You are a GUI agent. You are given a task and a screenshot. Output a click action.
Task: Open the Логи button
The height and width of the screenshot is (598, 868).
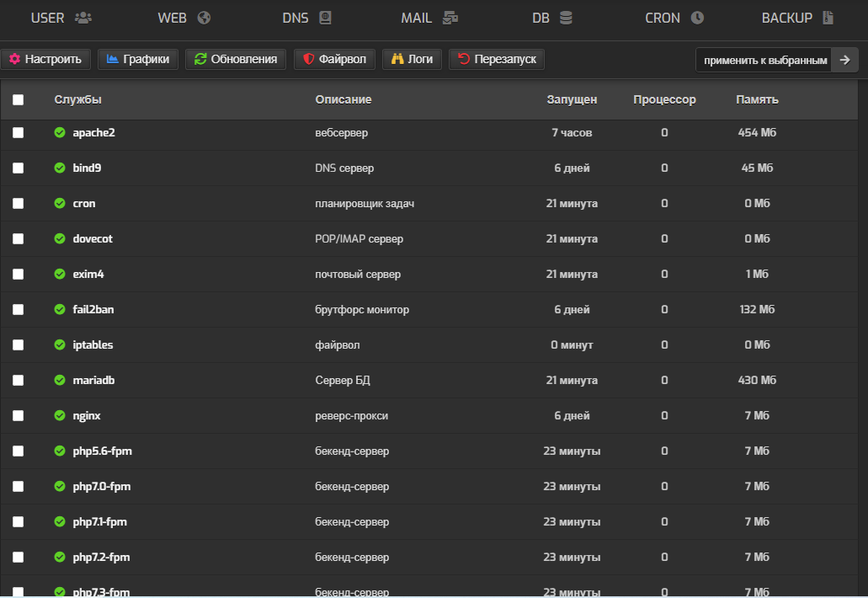[412, 59]
